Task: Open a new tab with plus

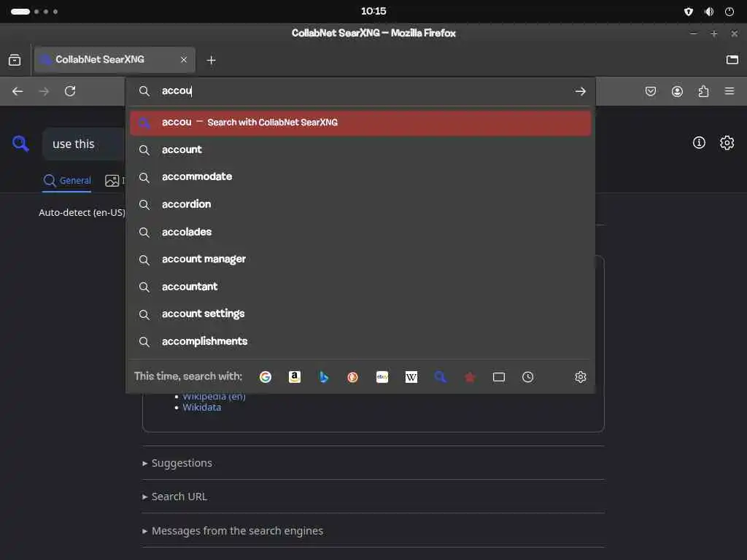Action: point(211,60)
